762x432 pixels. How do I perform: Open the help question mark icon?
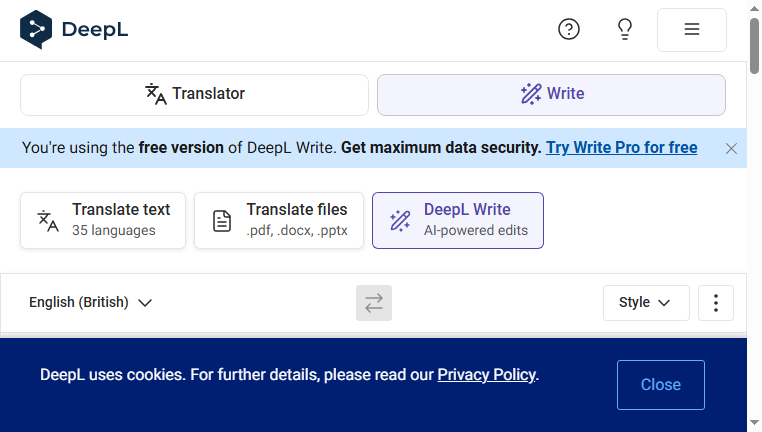click(x=569, y=30)
